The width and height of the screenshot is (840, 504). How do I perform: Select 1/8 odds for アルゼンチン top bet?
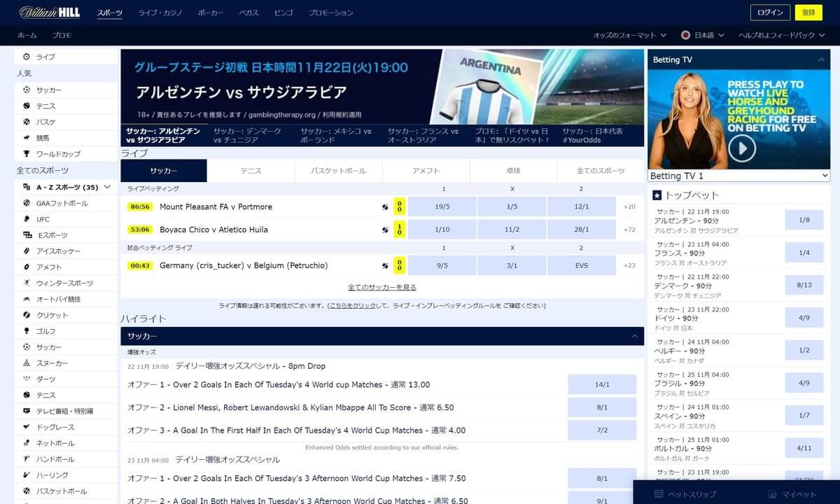pyautogui.click(x=804, y=220)
